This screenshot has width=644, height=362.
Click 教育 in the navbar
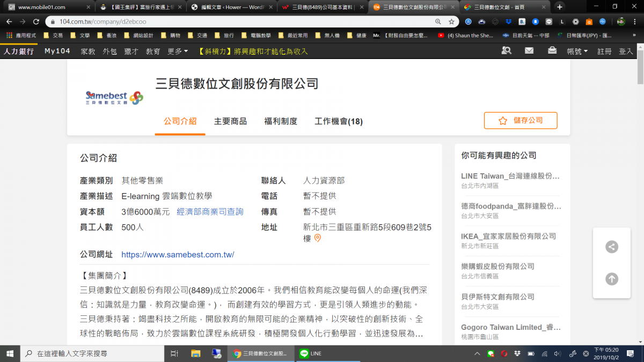[153, 51]
